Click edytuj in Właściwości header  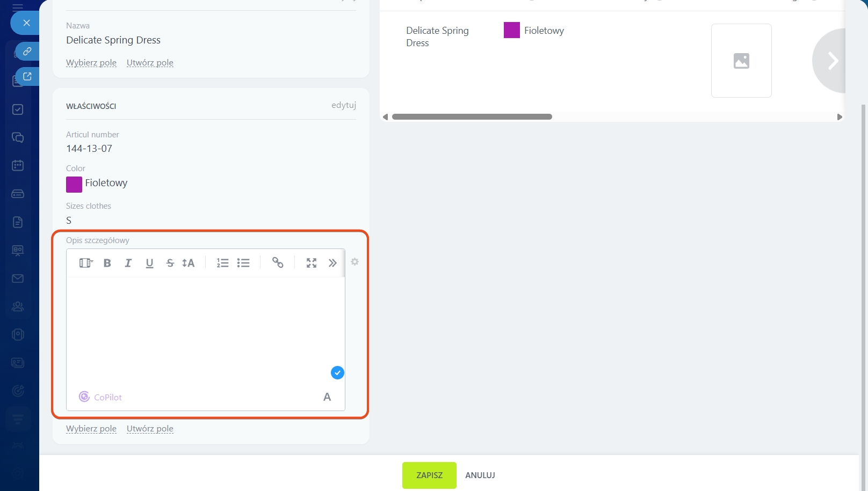344,105
